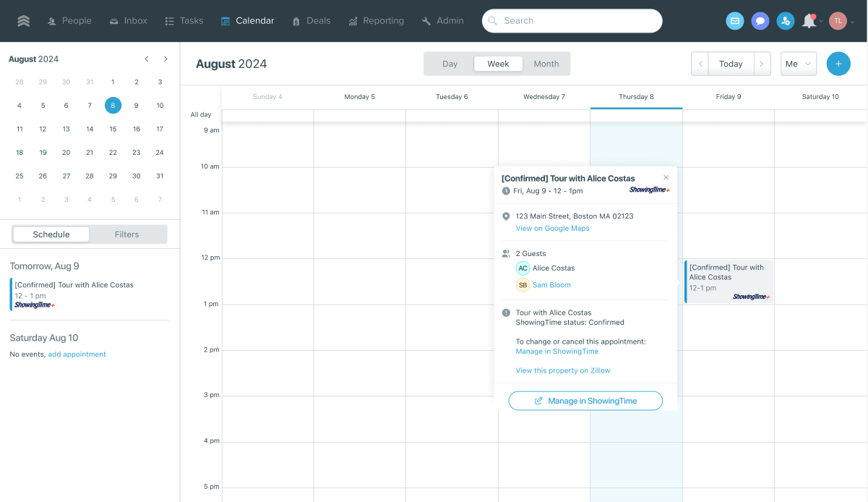Viewport: 868px width, 502px height.
Task: Open the Me calendar dropdown
Action: point(799,64)
